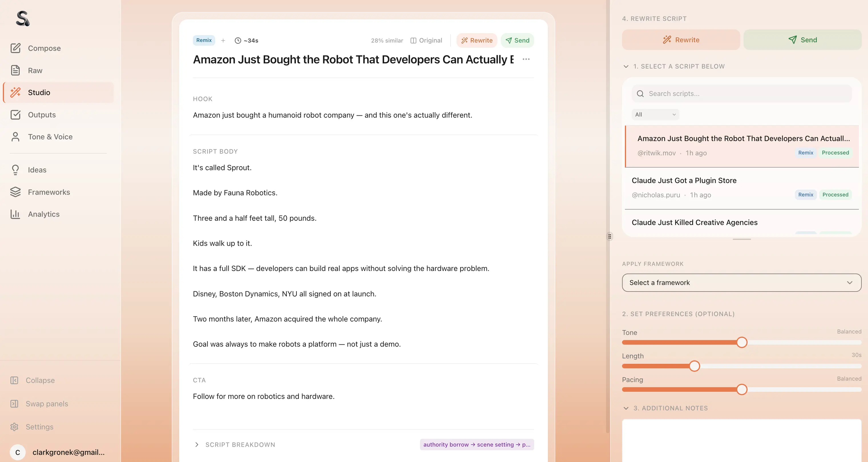868x462 pixels.
Task: Click the line "Kids walk up to it."
Action: (x=222, y=243)
